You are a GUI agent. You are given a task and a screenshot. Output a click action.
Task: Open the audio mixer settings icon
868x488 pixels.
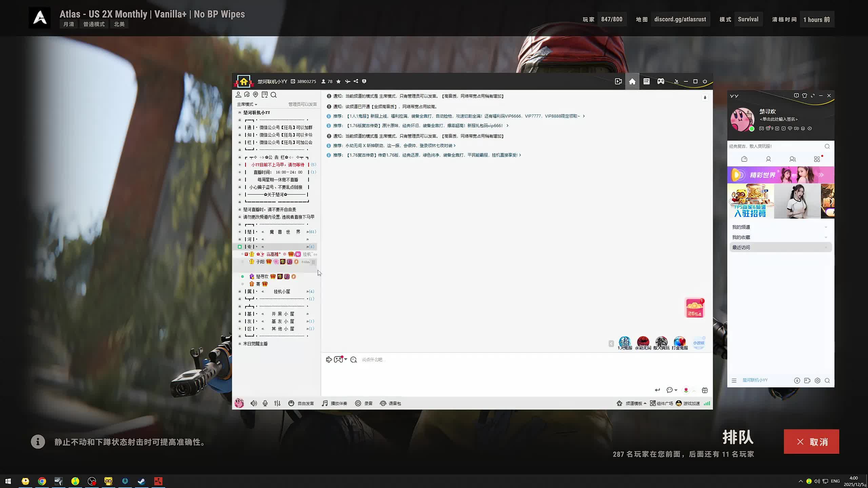[277, 403]
